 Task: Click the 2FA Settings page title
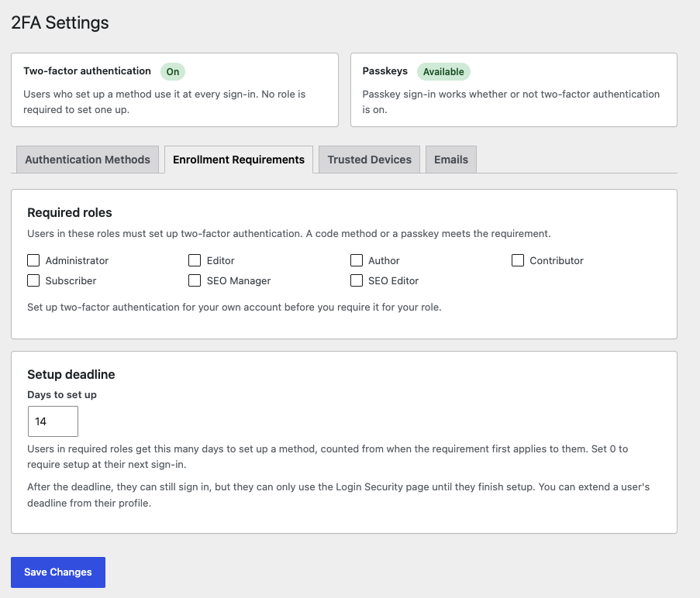pos(60,22)
